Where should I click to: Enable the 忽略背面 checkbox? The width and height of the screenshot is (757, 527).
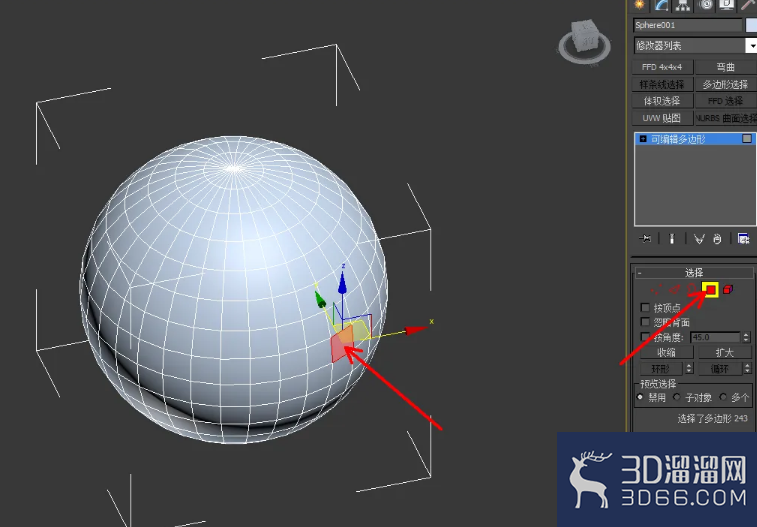point(645,321)
